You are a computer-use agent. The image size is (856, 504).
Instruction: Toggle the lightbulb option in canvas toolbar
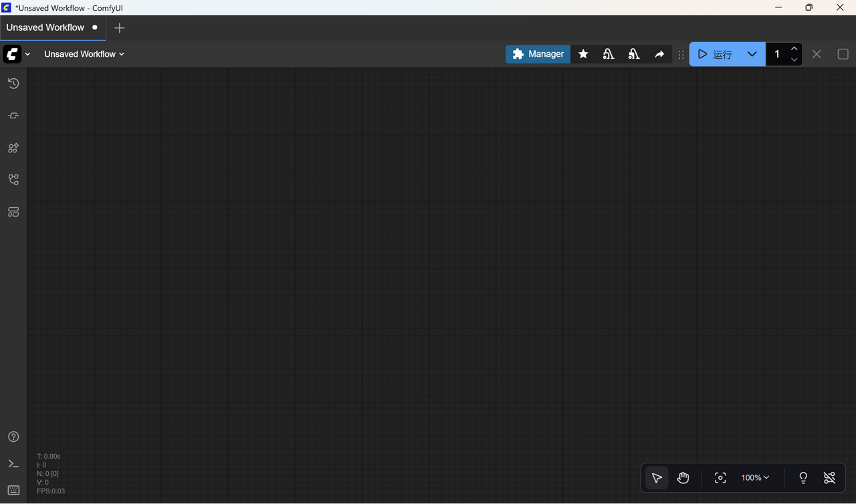click(802, 477)
